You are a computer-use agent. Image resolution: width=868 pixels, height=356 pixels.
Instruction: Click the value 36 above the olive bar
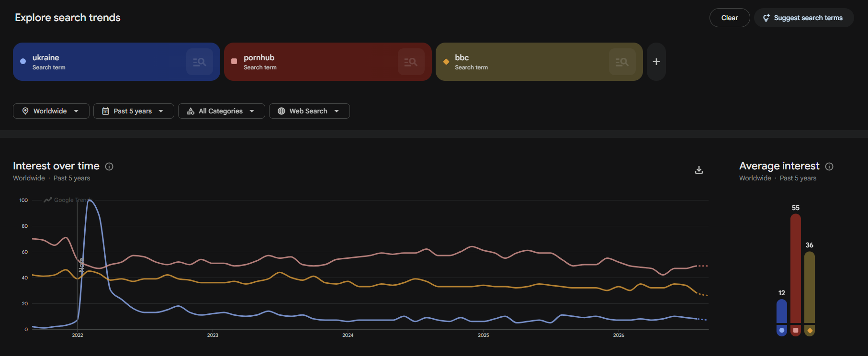click(x=810, y=245)
